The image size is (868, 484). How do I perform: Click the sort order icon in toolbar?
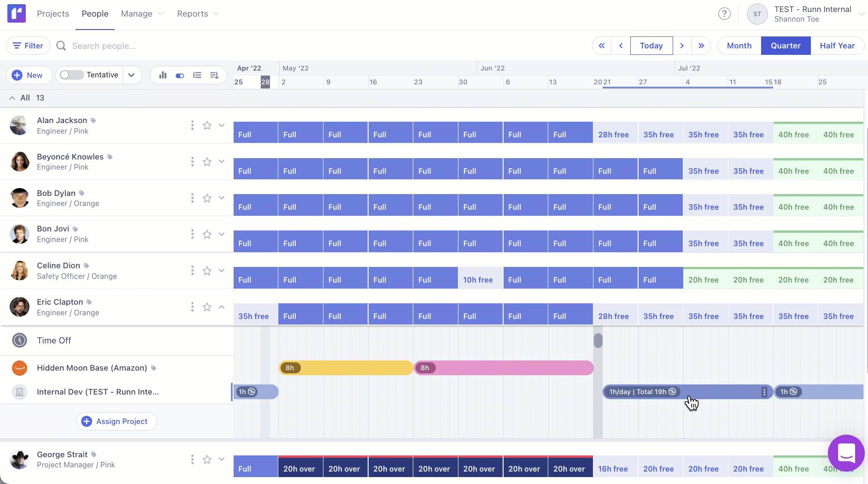point(214,75)
